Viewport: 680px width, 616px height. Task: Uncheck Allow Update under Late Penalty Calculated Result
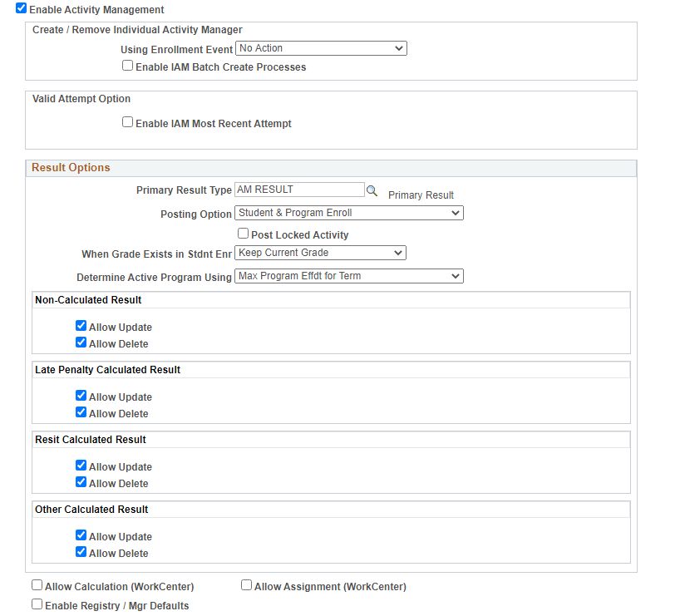point(81,396)
